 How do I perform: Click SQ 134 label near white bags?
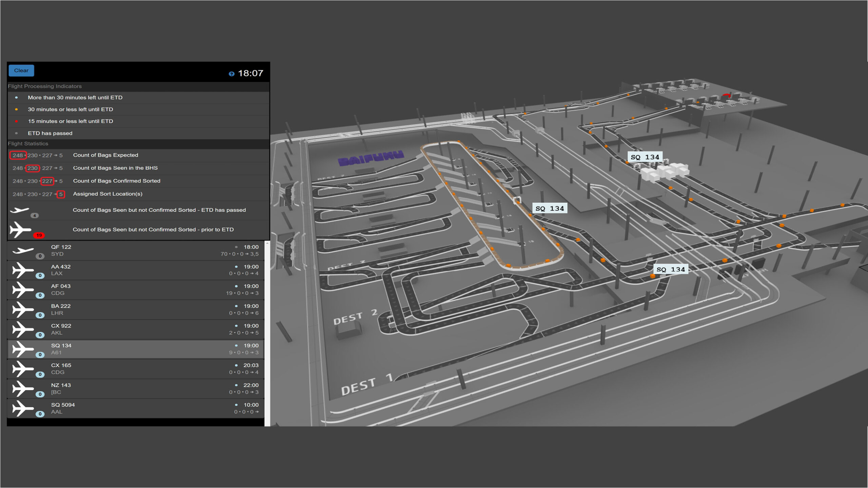tap(645, 157)
